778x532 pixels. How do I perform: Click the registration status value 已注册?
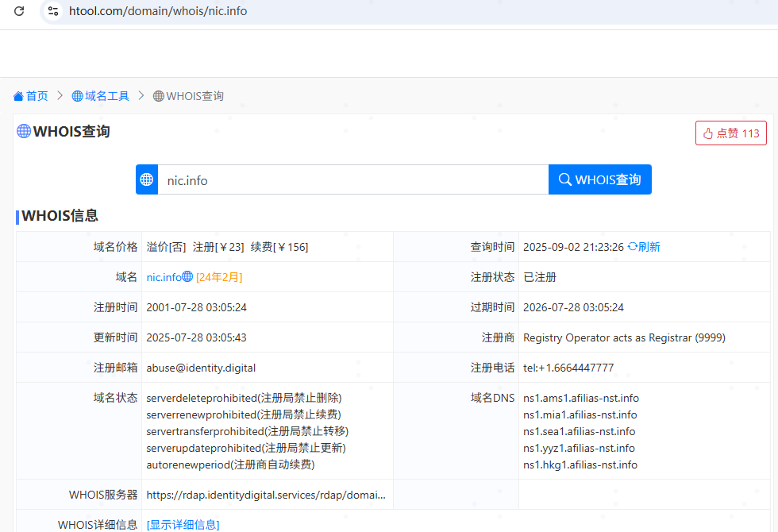540,277
